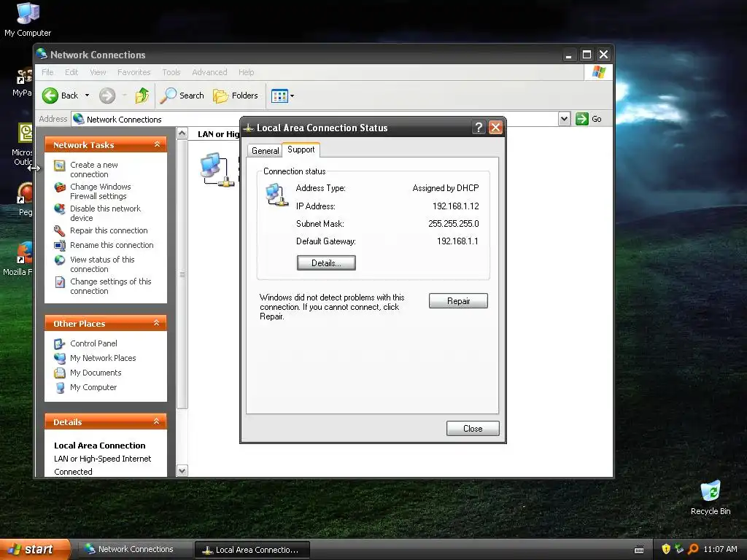Switch to the General tab
Screen dimensions: 747x560
tap(265, 150)
